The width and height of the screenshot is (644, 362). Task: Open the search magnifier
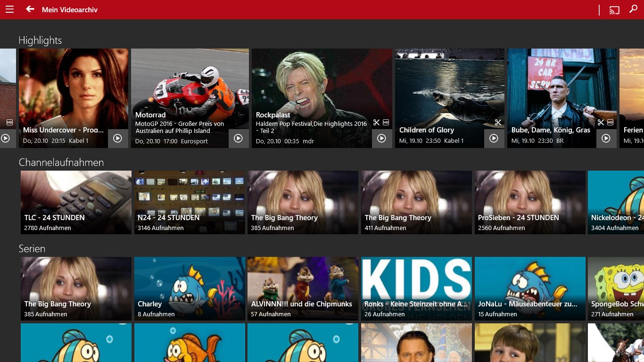click(634, 9)
